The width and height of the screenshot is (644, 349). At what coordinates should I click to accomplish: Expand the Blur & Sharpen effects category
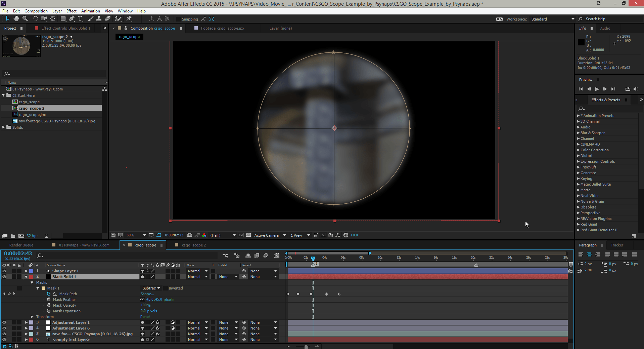click(x=578, y=133)
